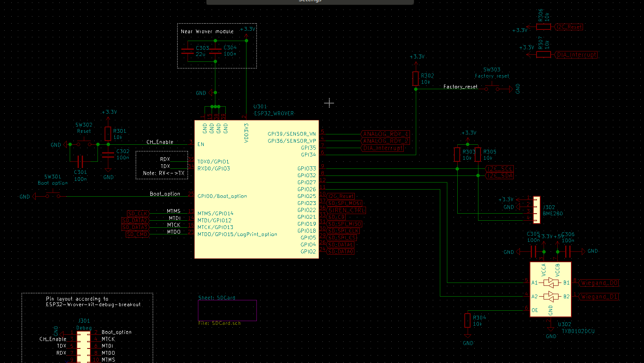This screenshot has height=363, width=644.
Task: Select resistor R304 below OE pin
Action: tap(468, 321)
